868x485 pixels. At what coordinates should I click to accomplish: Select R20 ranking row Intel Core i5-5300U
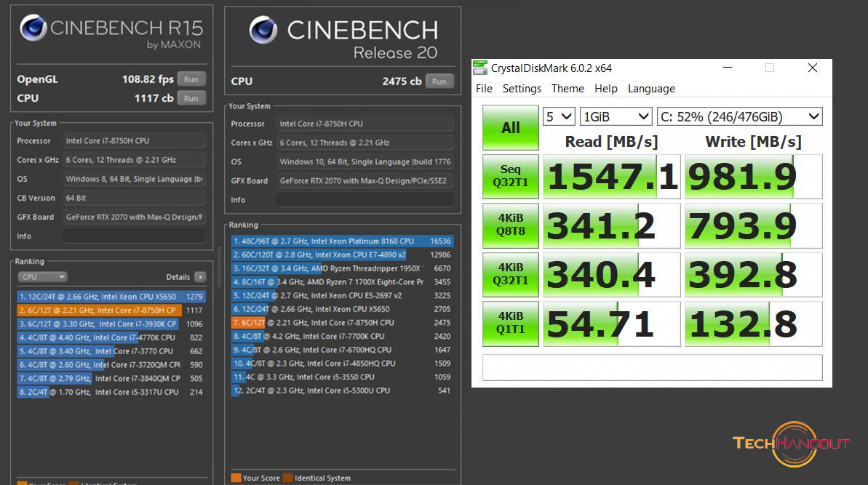coord(342,390)
